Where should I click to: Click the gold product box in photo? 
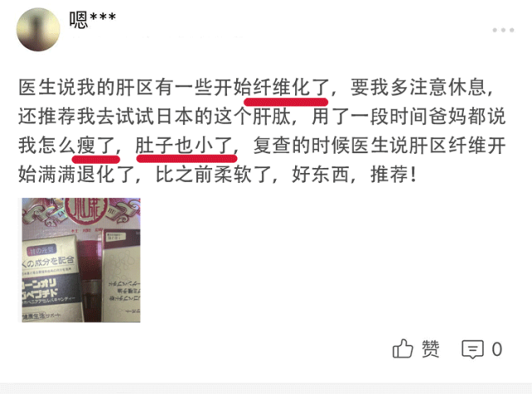point(51,278)
